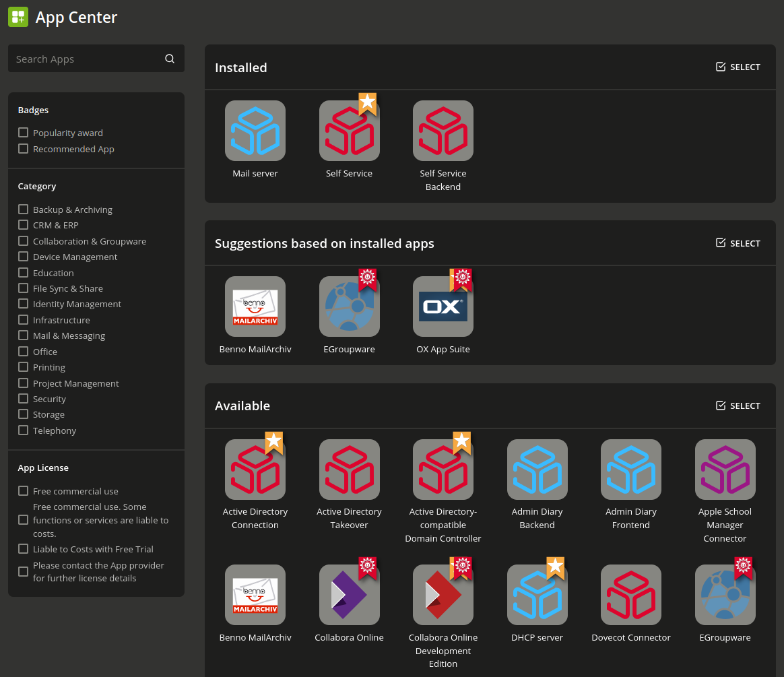
Task: Click SELECT in the Installed section
Action: pos(738,67)
